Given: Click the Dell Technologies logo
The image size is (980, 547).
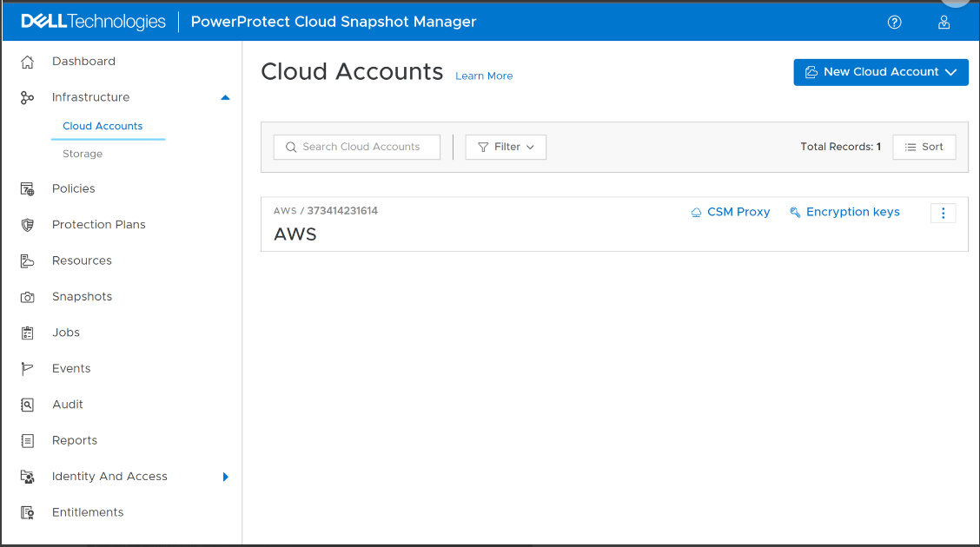Looking at the screenshot, I should click(x=93, y=22).
